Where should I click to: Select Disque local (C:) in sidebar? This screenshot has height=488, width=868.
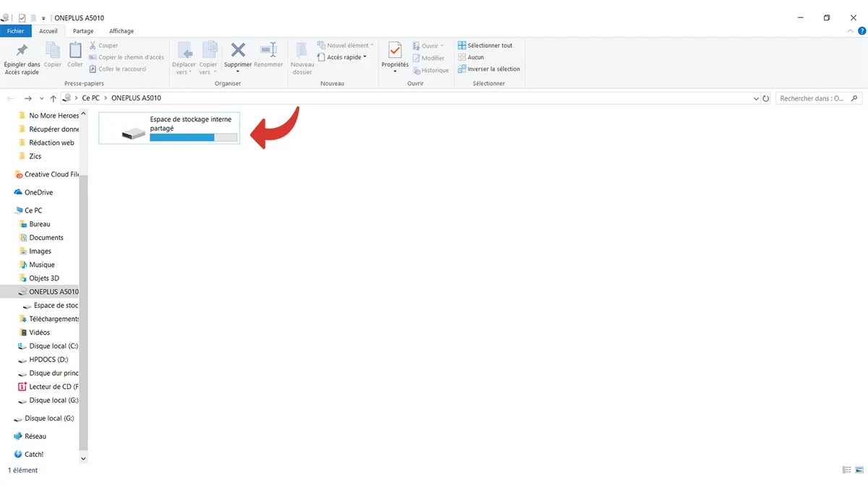click(x=53, y=346)
